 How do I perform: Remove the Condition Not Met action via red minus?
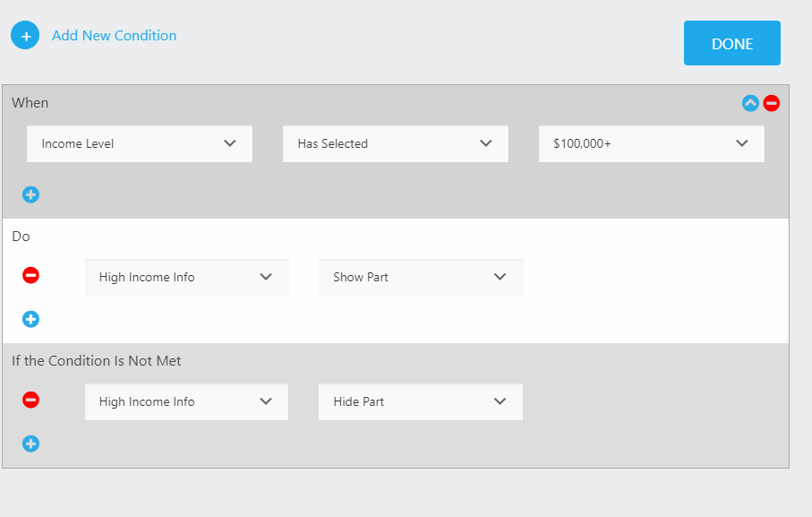pyautogui.click(x=30, y=401)
